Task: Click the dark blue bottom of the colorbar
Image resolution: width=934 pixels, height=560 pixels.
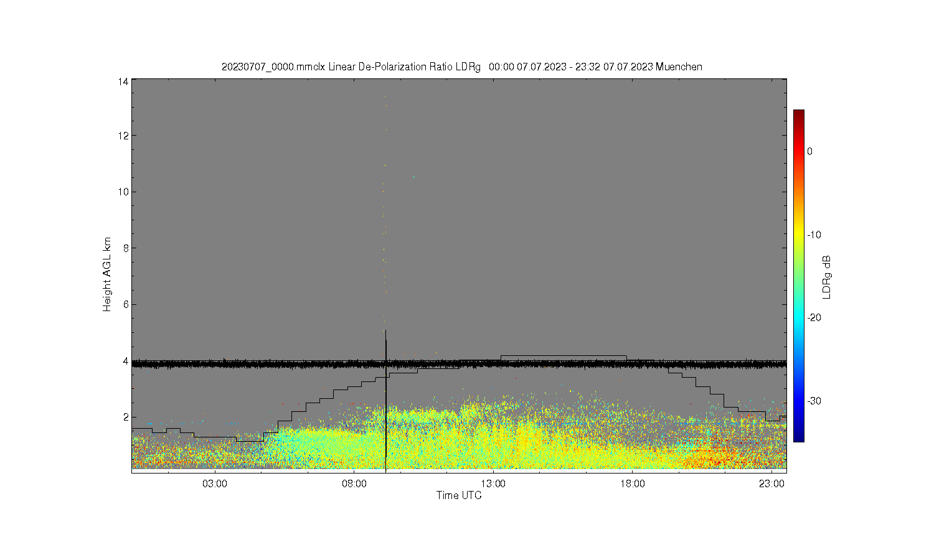Action: pos(798,436)
